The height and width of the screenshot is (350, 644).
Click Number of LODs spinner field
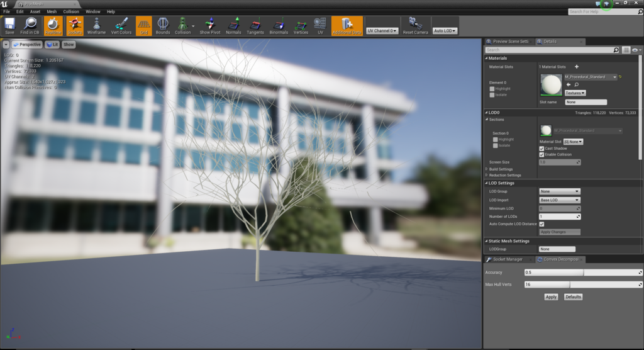[x=559, y=217]
